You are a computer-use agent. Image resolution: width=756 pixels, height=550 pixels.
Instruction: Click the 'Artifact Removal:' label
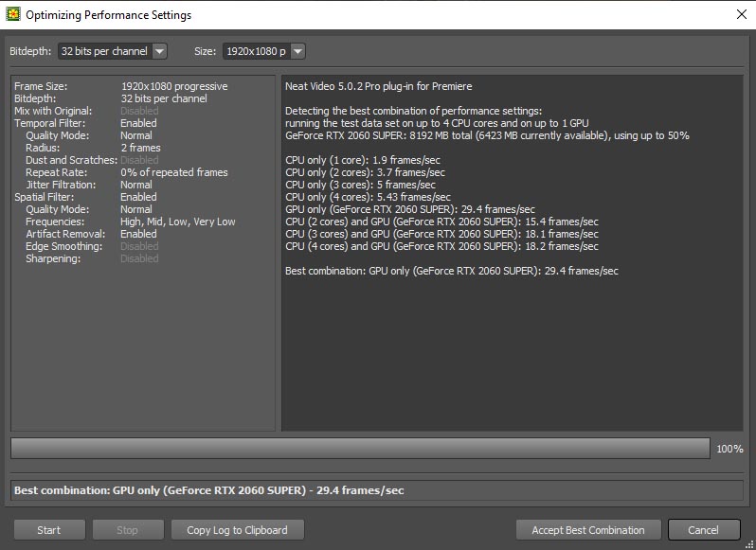(65, 234)
